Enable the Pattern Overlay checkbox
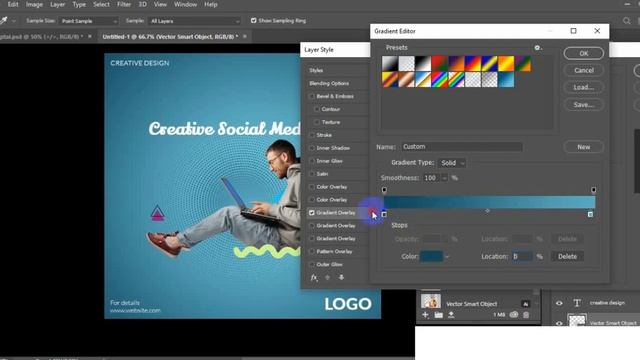The width and height of the screenshot is (640, 360). click(312, 251)
